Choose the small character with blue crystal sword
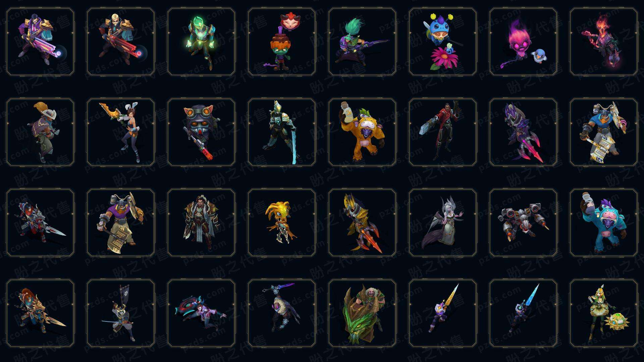 523,313
